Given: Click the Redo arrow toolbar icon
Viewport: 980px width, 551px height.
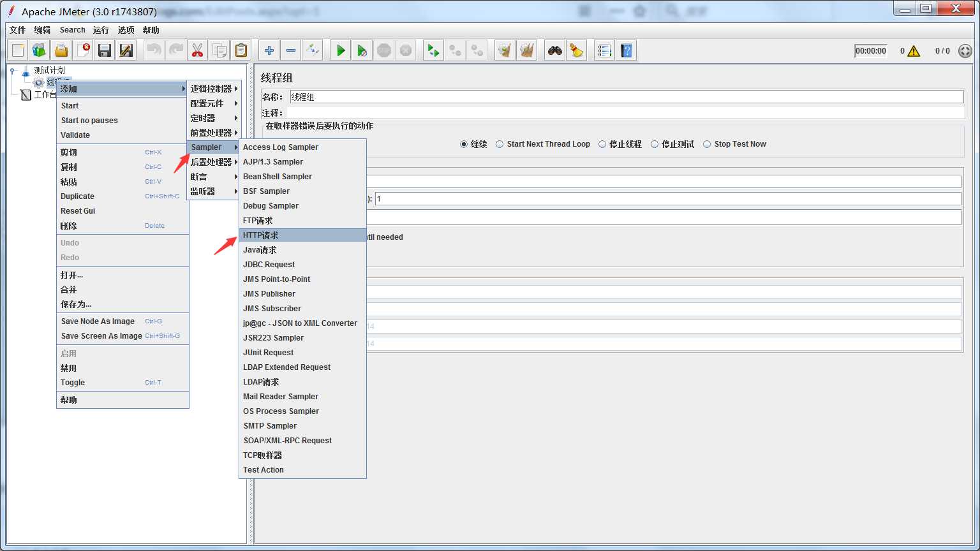Looking at the screenshot, I should coord(175,50).
